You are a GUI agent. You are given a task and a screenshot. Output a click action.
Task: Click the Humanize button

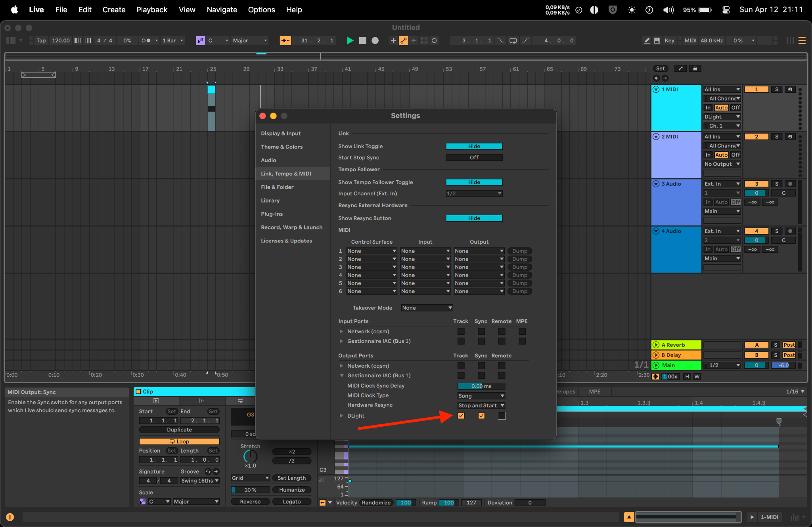coord(292,490)
